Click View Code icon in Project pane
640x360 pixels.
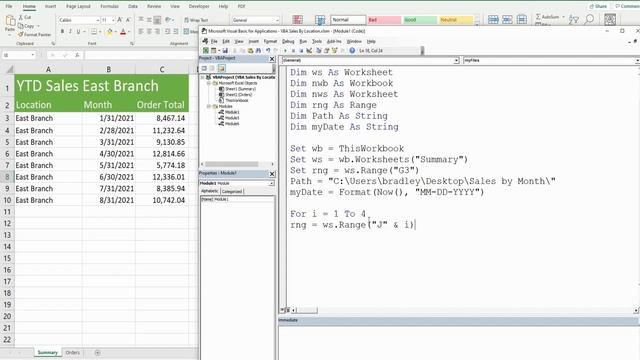[204, 68]
